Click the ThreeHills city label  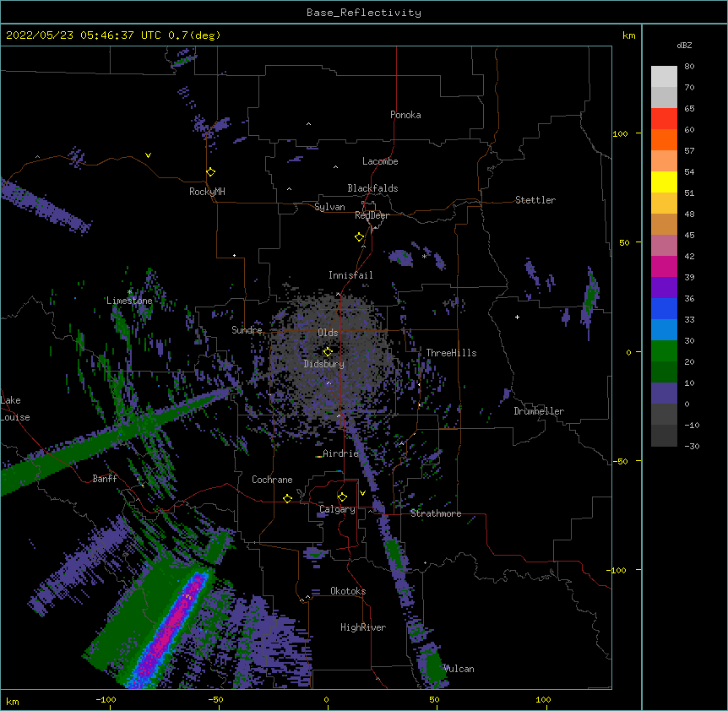click(451, 353)
